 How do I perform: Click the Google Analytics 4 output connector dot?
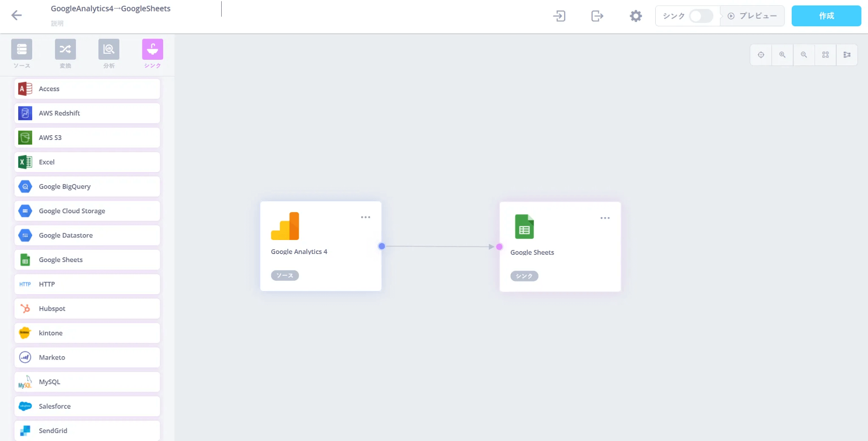pyautogui.click(x=381, y=246)
